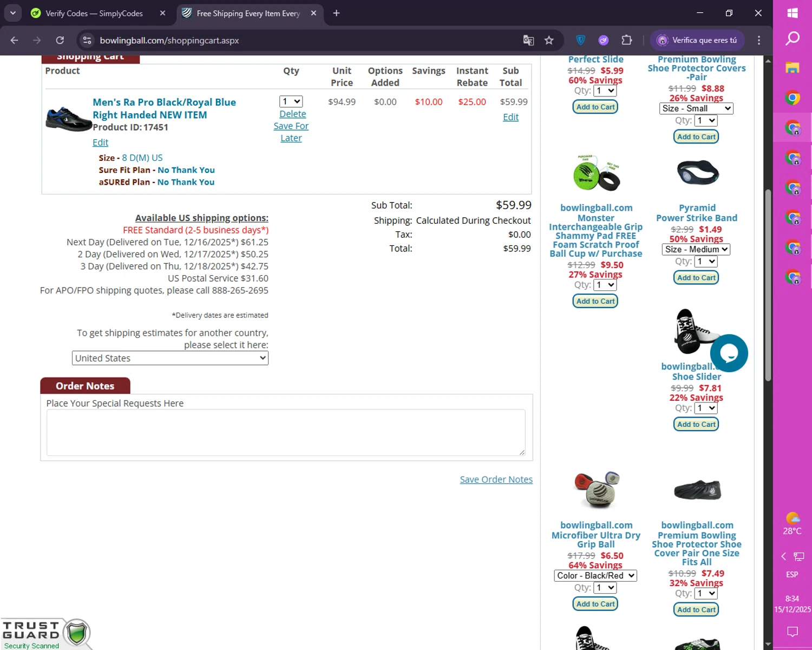812x650 pixels.
Task: Open the clock showing 8:34
Action: [793, 604]
